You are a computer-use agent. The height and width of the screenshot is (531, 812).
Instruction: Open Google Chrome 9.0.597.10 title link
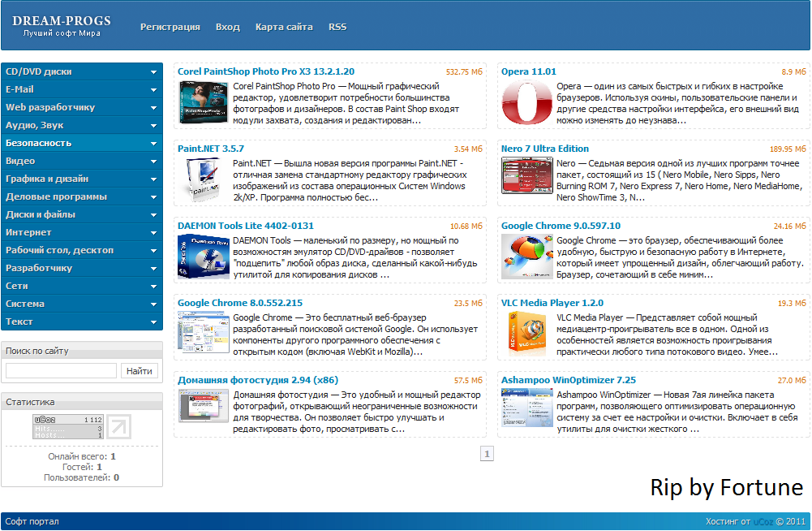click(561, 226)
